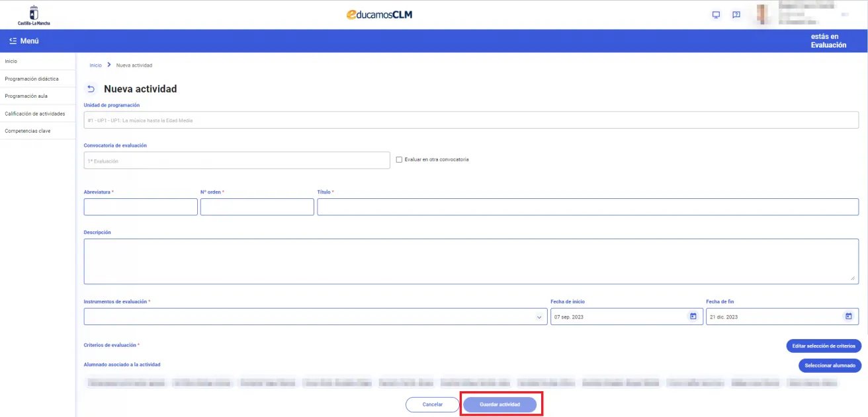Collapse the sidebar with the Menú toggle
The image size is (868, 417).
pos(24,41)
